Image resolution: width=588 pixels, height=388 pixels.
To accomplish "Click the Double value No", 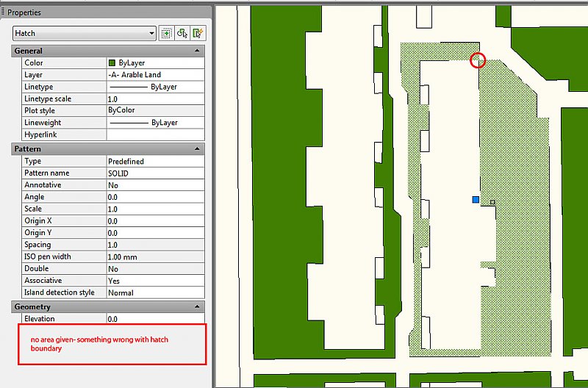I will tap(156, 269).
